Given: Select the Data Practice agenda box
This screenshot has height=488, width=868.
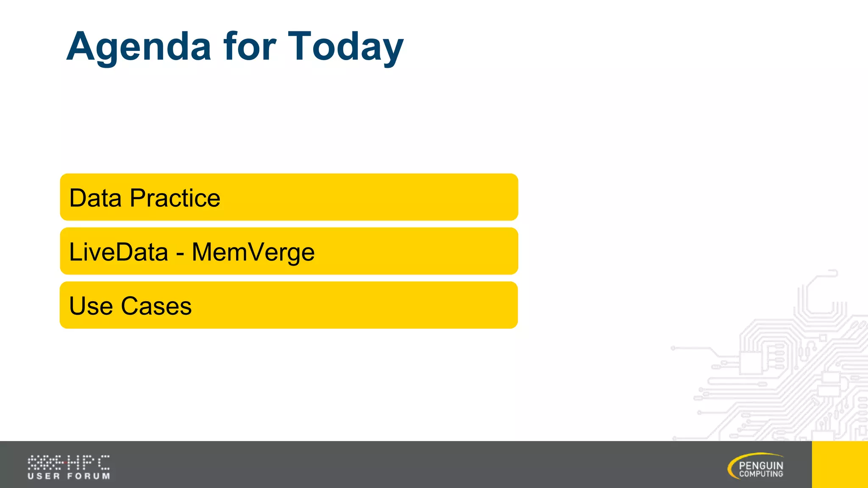Looking at the screenshot, I should 289,197.
